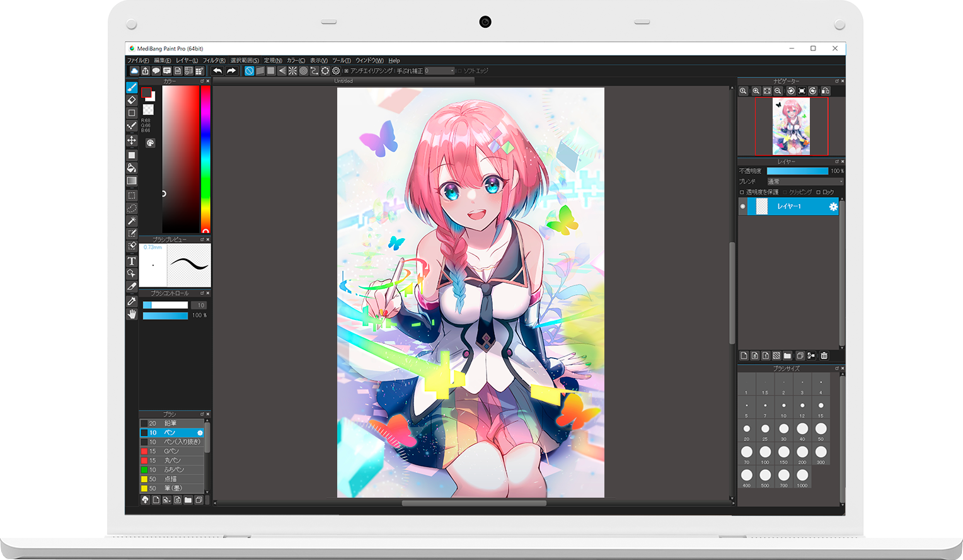The height and width of the screenshot is (560, 963).
Task: Select the rectangular Select tool
Action: coord(132,195)
